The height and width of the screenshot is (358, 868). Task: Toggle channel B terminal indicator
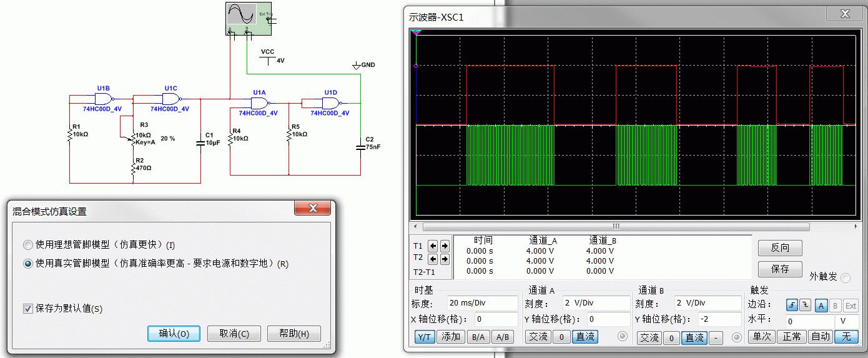click(x=736, y=337)
